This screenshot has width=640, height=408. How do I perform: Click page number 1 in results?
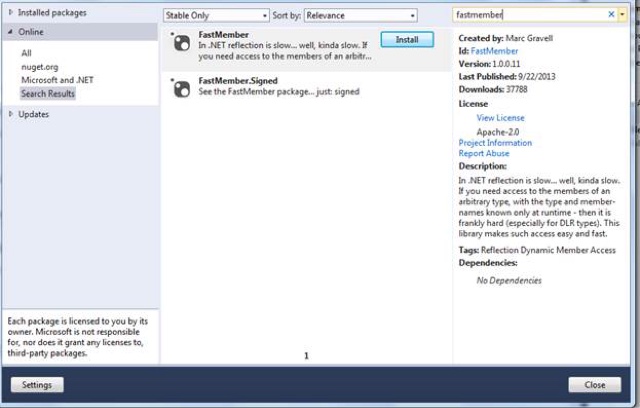pos(307,356)
